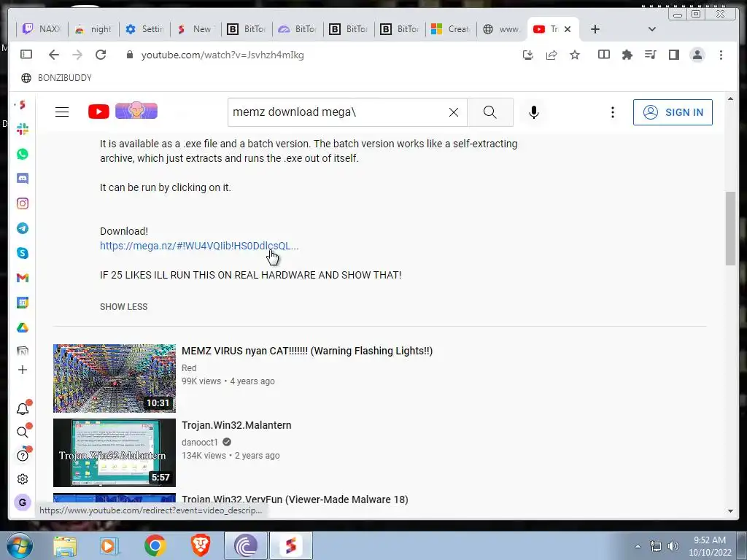Switch to the Create Microsoft tab
The height and width of the screenshot is (560, 747).
pyautogui.click(x=451, y=29)
